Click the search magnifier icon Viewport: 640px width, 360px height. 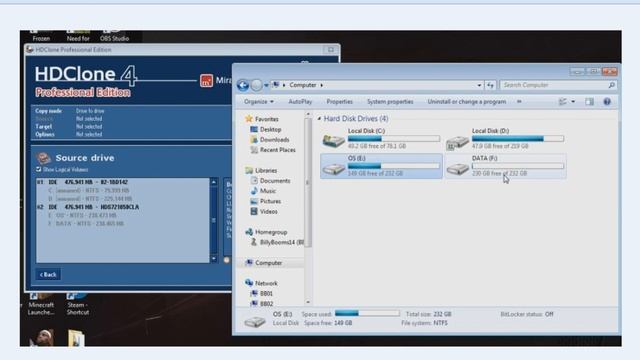point(611,85)
